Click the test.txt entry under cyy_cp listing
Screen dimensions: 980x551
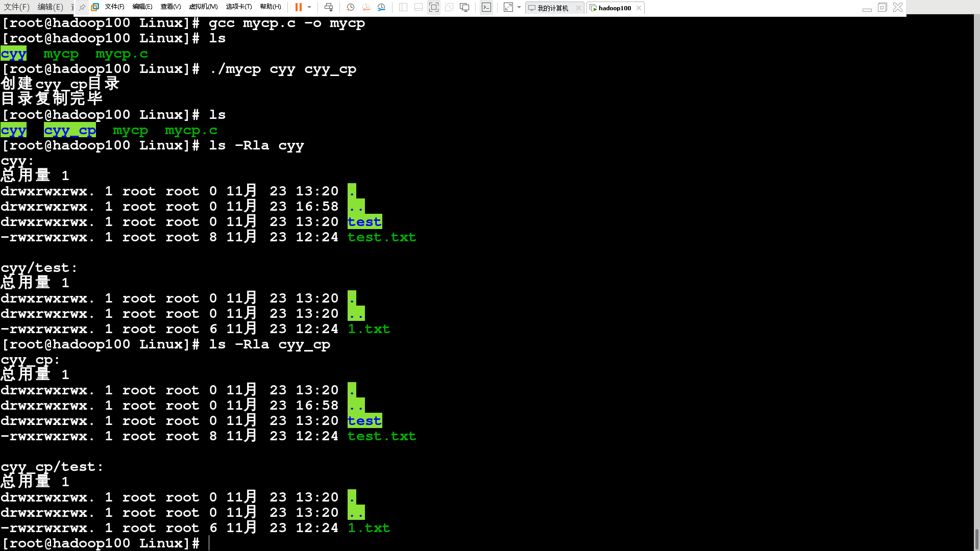(x=382, y=436)
